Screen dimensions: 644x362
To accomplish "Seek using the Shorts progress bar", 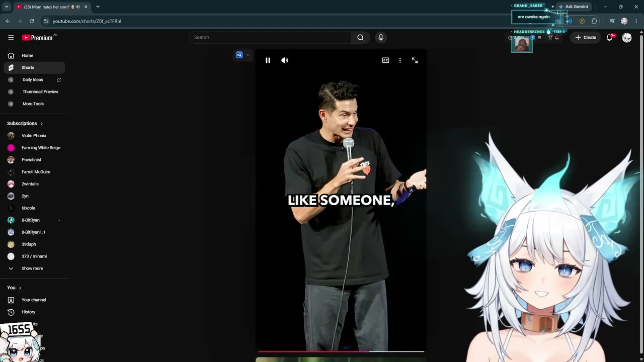I will (341, 351).
